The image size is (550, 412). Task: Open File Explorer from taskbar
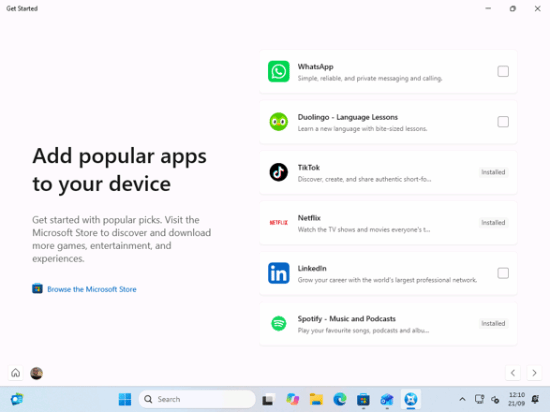[316, 399]
